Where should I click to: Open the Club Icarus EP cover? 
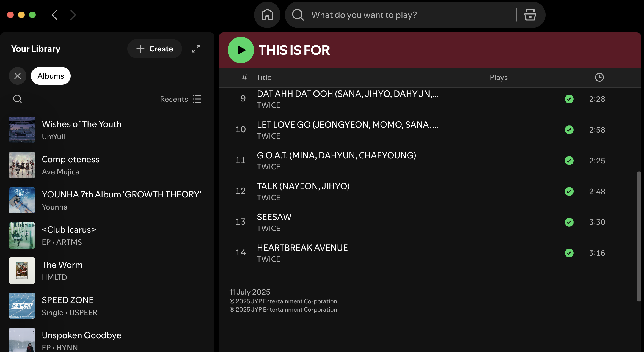pos(22,235)
